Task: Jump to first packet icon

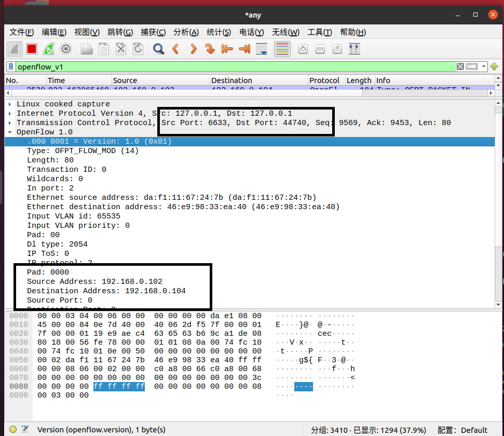Action: 227,49
